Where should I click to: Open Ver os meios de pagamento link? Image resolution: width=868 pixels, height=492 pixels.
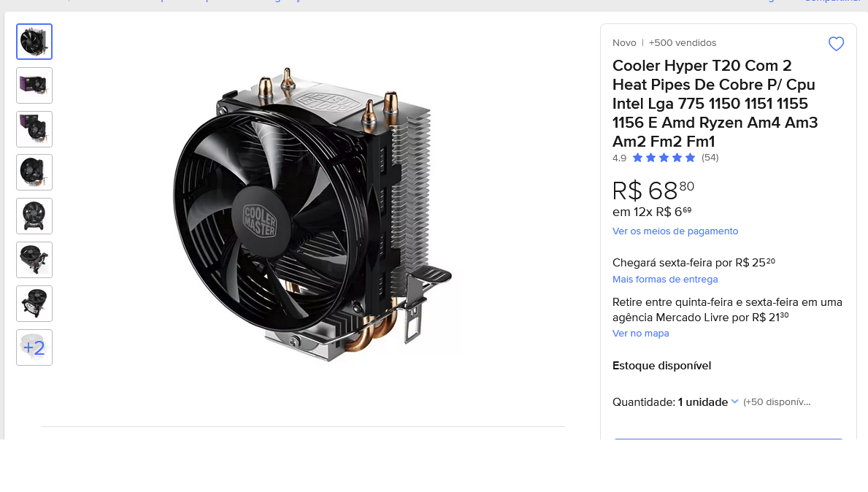pyautogui.click(x=675, y=231)
